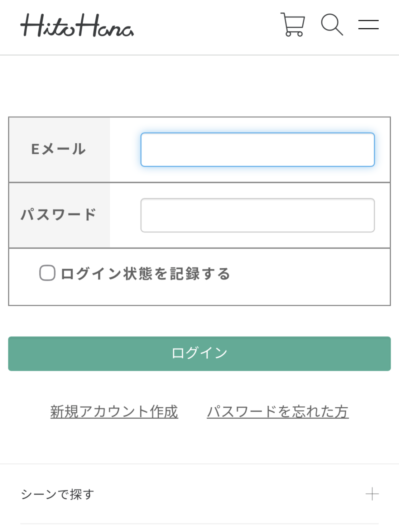This screenshot has width=399, height=532.
Task: Open the 新規アカウント作成 link
Action: pos(114,411)
